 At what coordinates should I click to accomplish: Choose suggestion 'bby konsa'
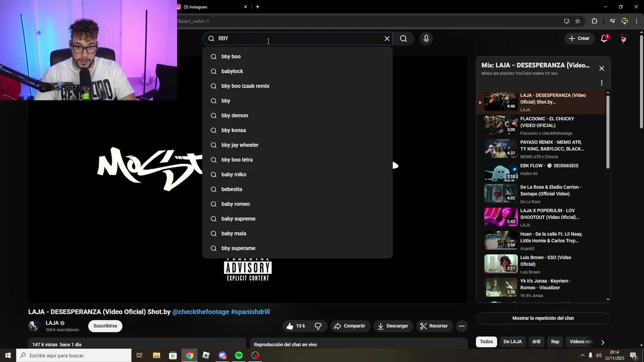(x=297, y=130)
